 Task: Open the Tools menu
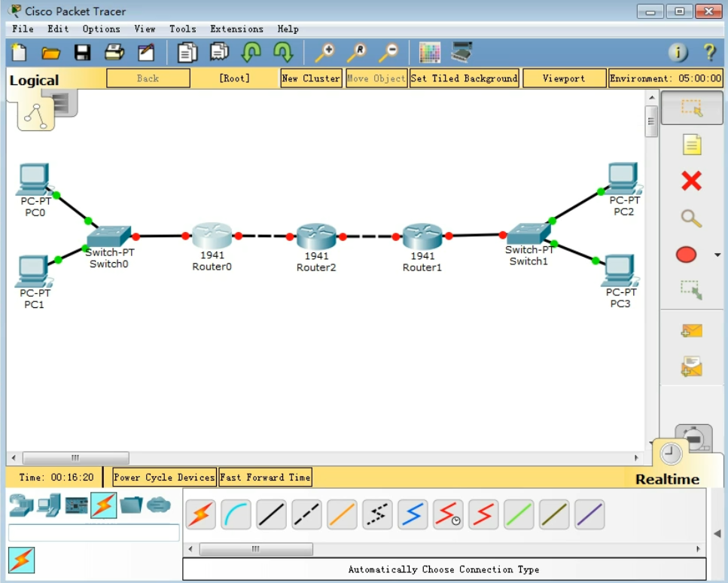pyautogui.click(x=182, y=29)
